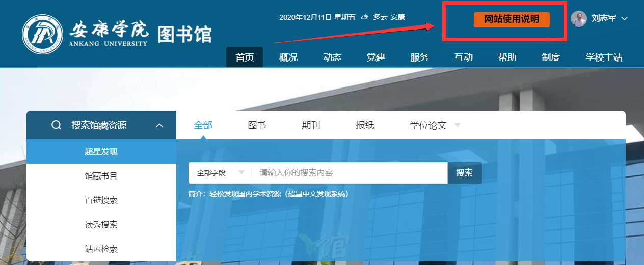Open the 网站使用说明 button
The width and height of the screenshot is (644, 265).
point(512,19)
